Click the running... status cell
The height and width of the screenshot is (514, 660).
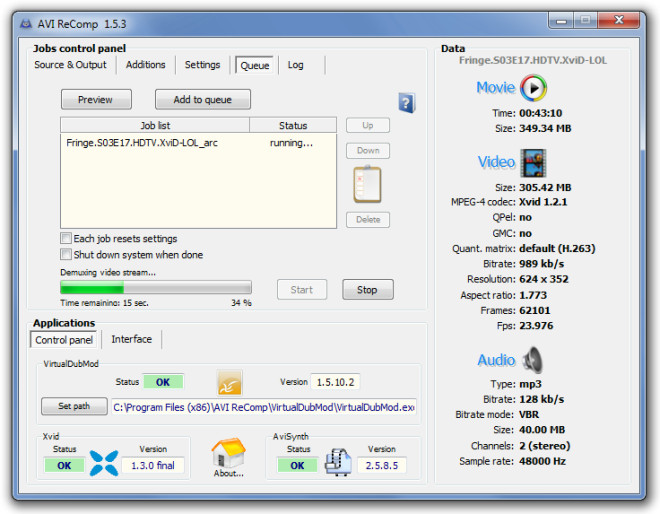click(x=291, y=143)
